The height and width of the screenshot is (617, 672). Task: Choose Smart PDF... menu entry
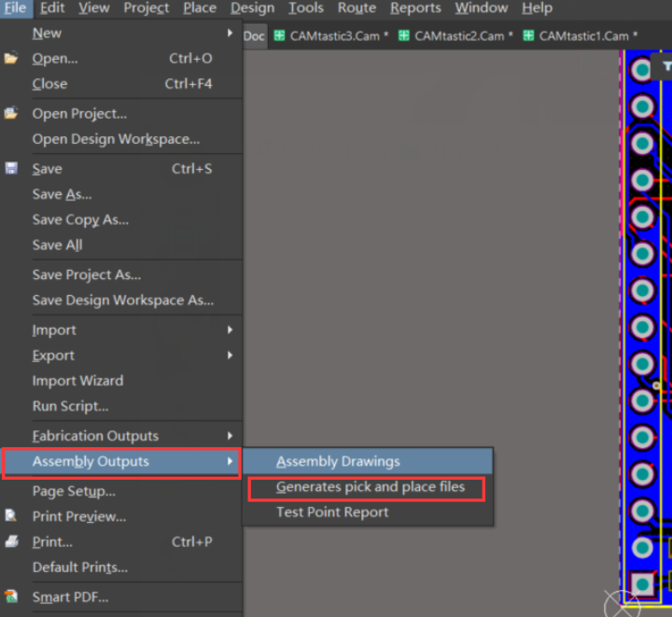(x=121, y=596)
